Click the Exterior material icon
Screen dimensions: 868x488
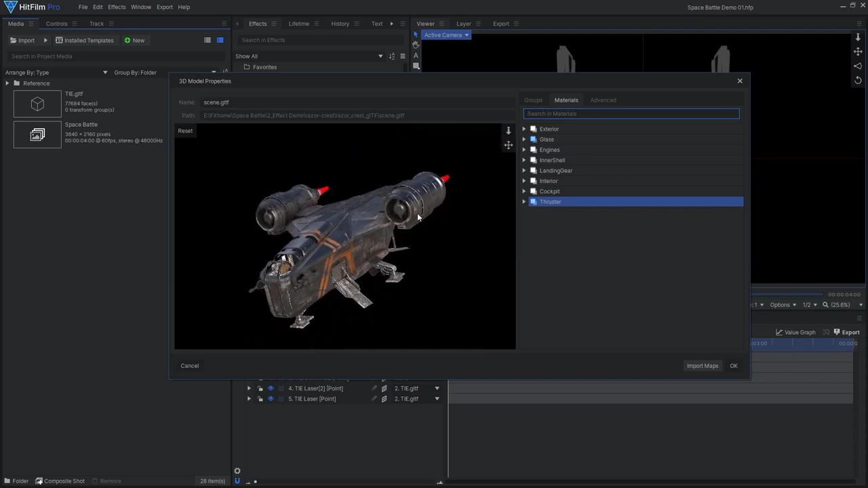(x=534, y=129)
